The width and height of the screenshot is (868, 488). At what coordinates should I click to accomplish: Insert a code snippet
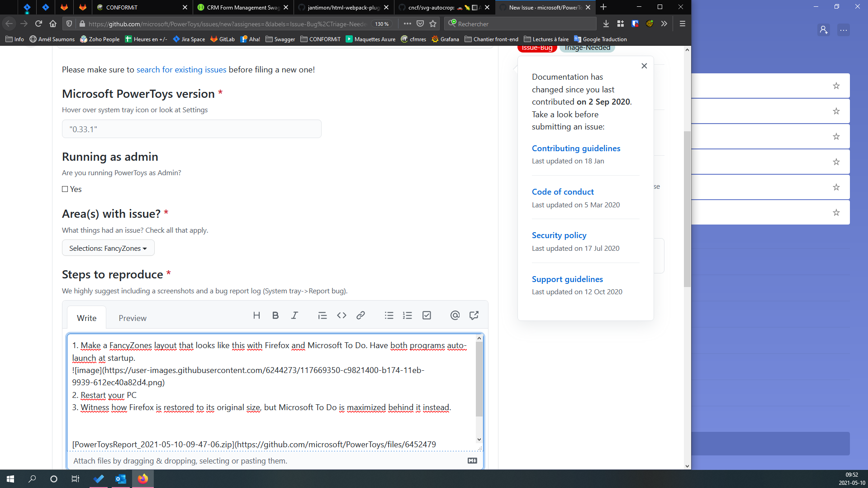(342, 315)
